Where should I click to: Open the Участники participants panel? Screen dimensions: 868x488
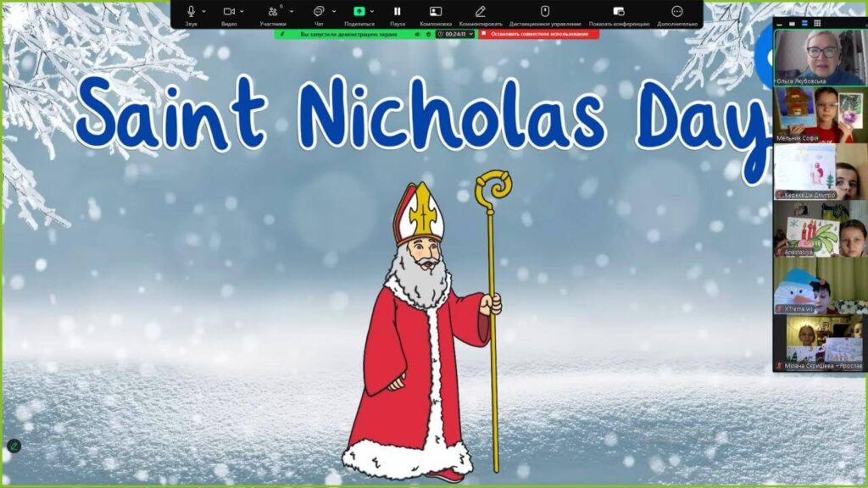(274, 12)
